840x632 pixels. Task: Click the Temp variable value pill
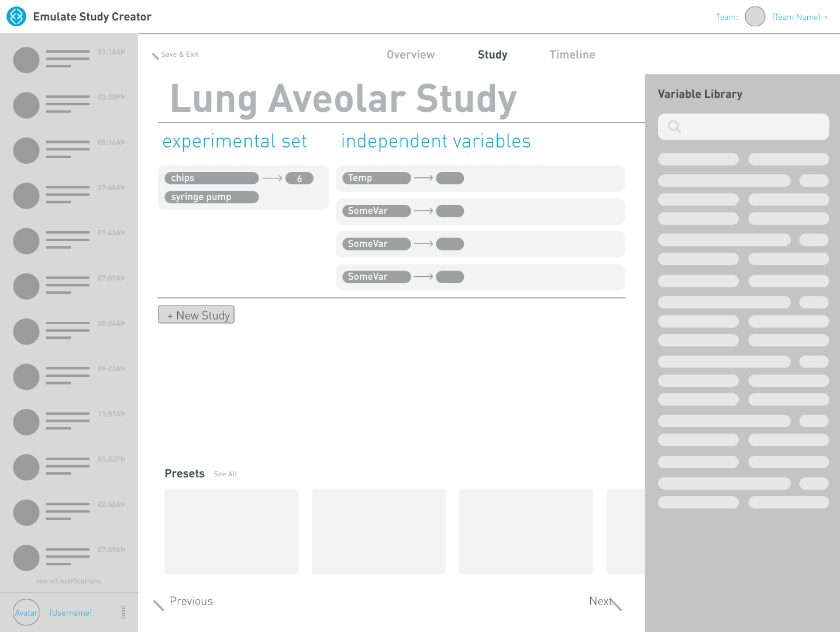tap(450, 178)
